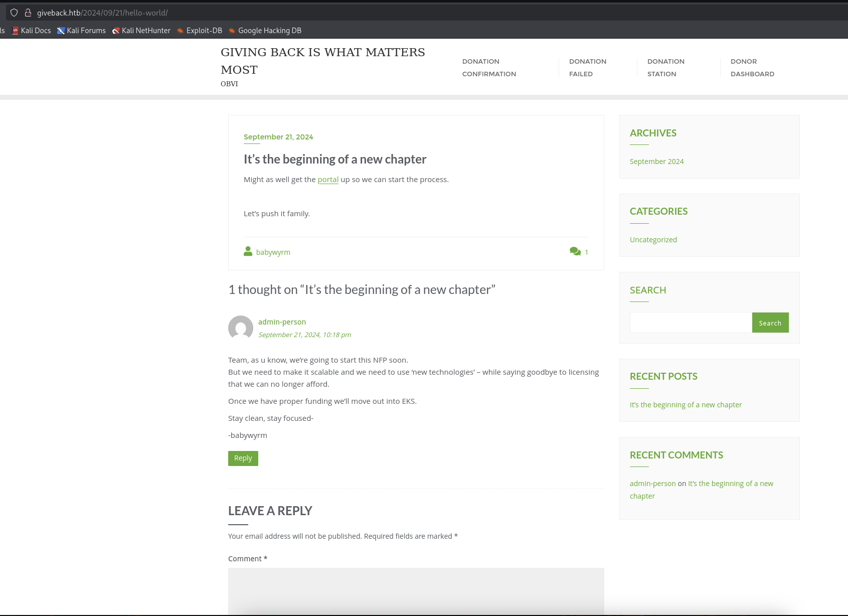Viewport: 848px width, 616px height.
Task: Open the Kali NetHunter bookmark
Action: click(x=141, y=31)
